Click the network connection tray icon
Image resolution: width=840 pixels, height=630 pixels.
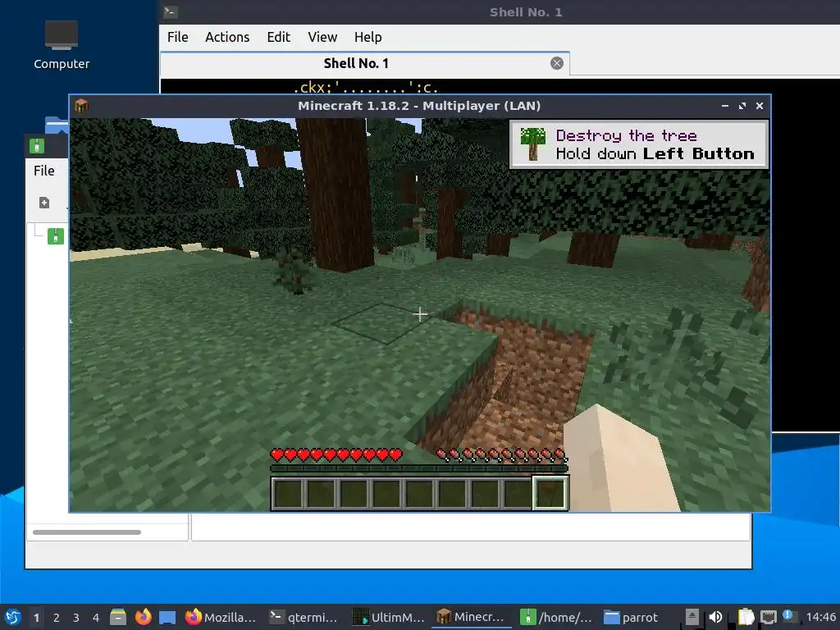tap(769, 617)
